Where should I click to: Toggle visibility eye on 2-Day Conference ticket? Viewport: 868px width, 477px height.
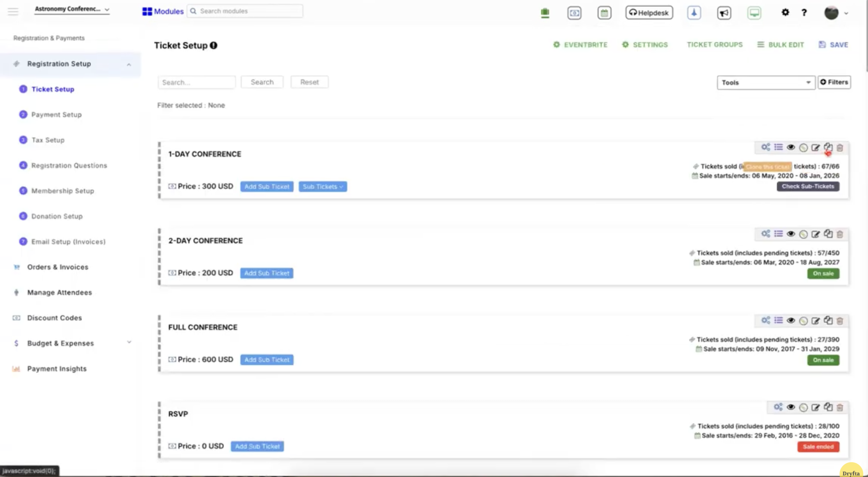(x=791, y=234)
